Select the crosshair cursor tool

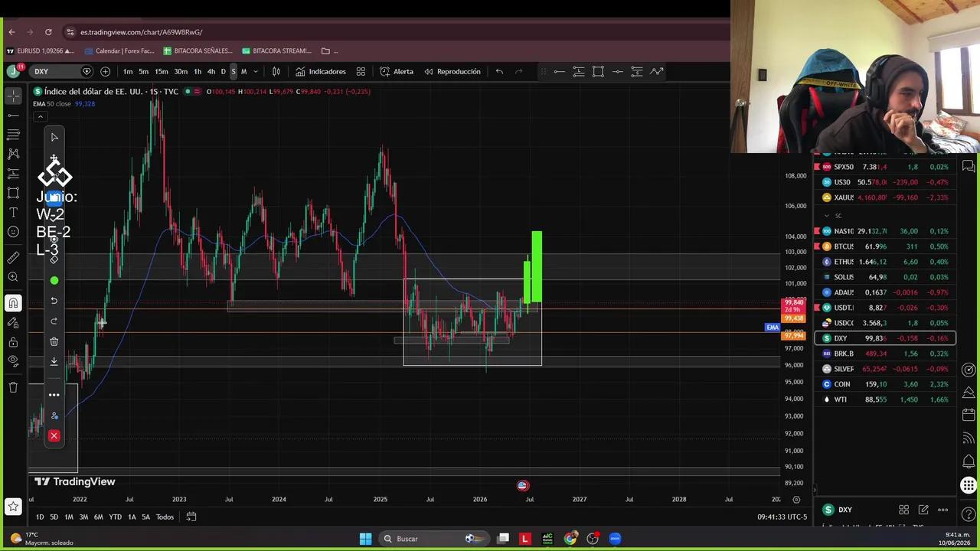pos(13,96)
